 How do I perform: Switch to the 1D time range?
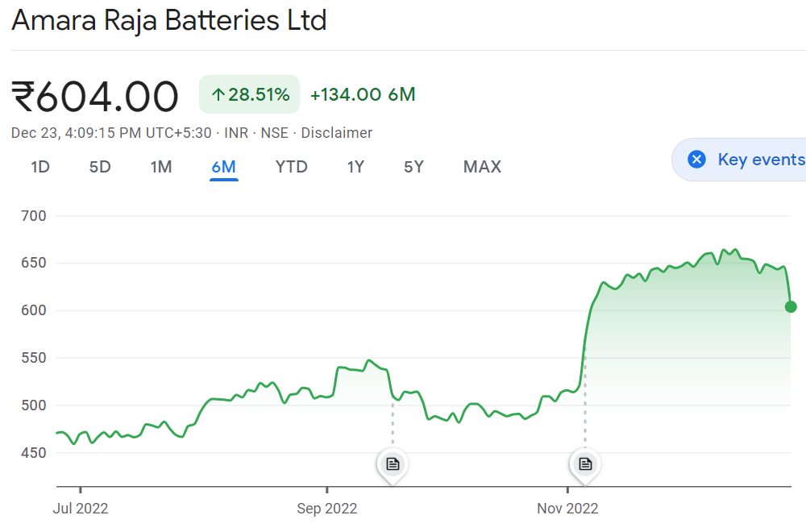click(40, 167)
